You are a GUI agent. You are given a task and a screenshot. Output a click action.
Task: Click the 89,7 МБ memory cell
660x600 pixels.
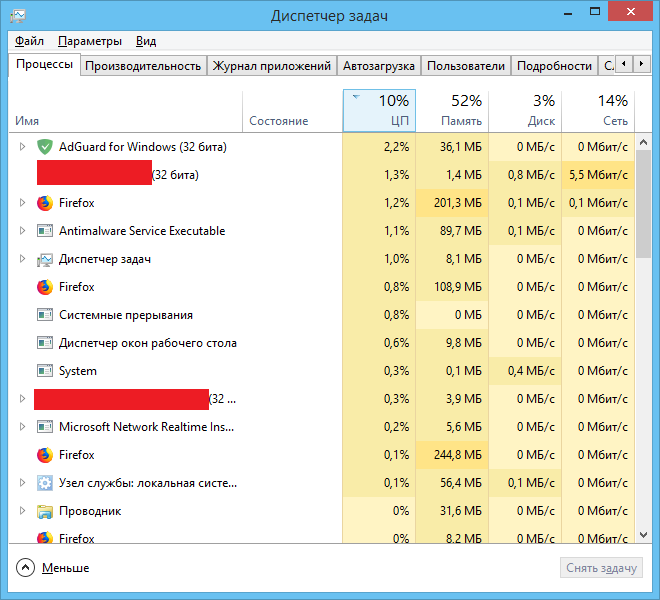pyautogui.click(x=452, y=231)
